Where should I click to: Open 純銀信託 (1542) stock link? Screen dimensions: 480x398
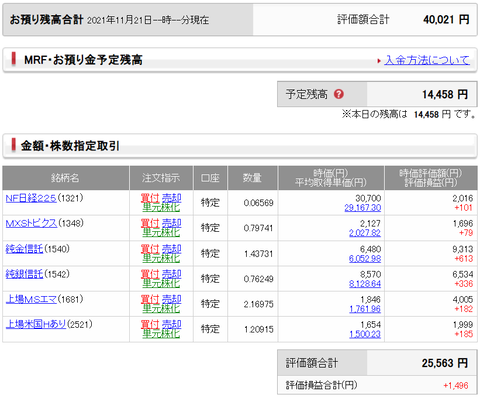click(24, 274)
